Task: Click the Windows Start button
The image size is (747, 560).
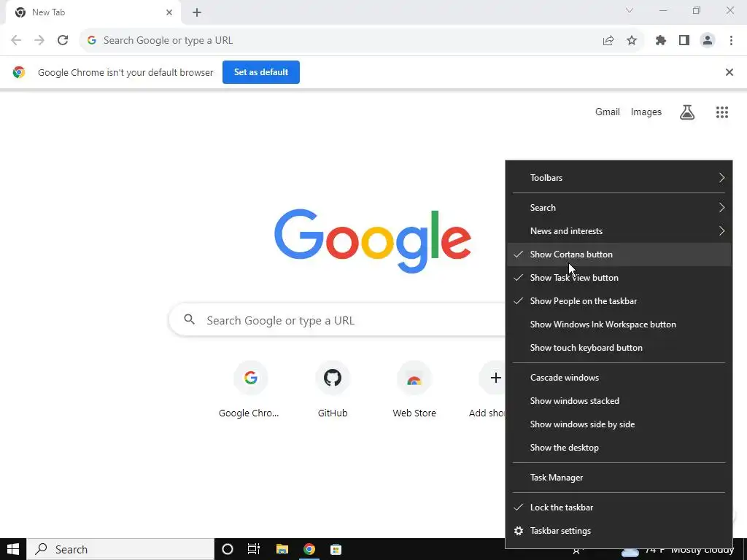Action: (13, 549)
